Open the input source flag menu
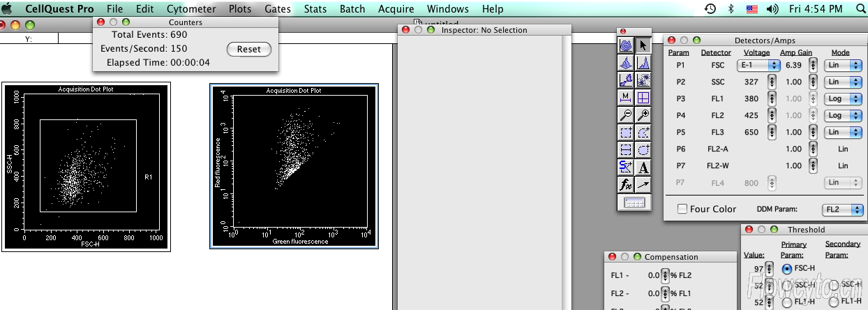Screen dimensions: 868x310 (x=752, y=9)
